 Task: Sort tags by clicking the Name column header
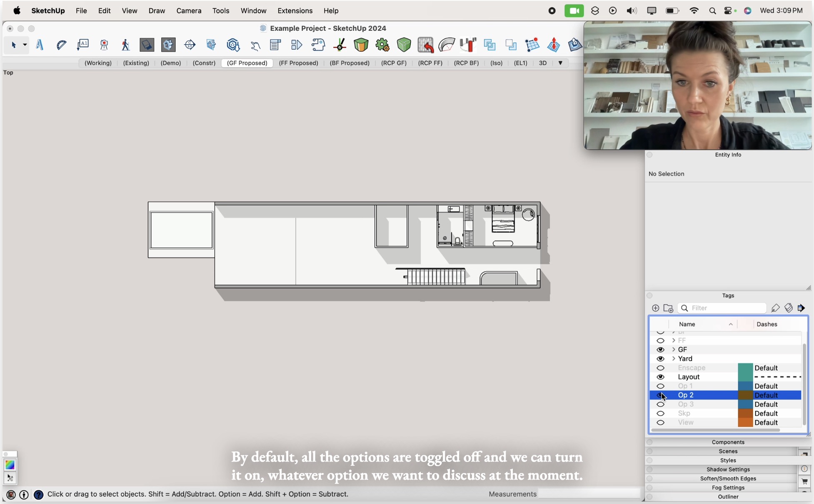tap(687, 324)
